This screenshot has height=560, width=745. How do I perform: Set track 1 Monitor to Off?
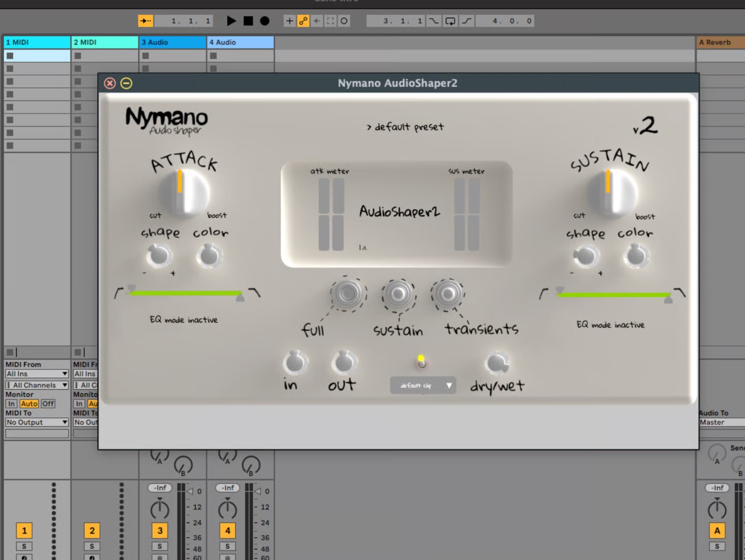click(48, 404)
